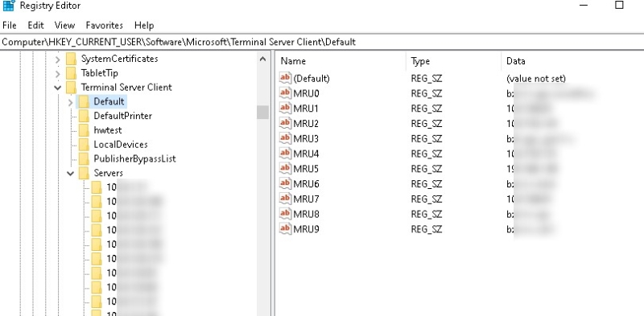Open the View menu
Image resolution: width=644 pixels, height=316 pixels.
65,26
